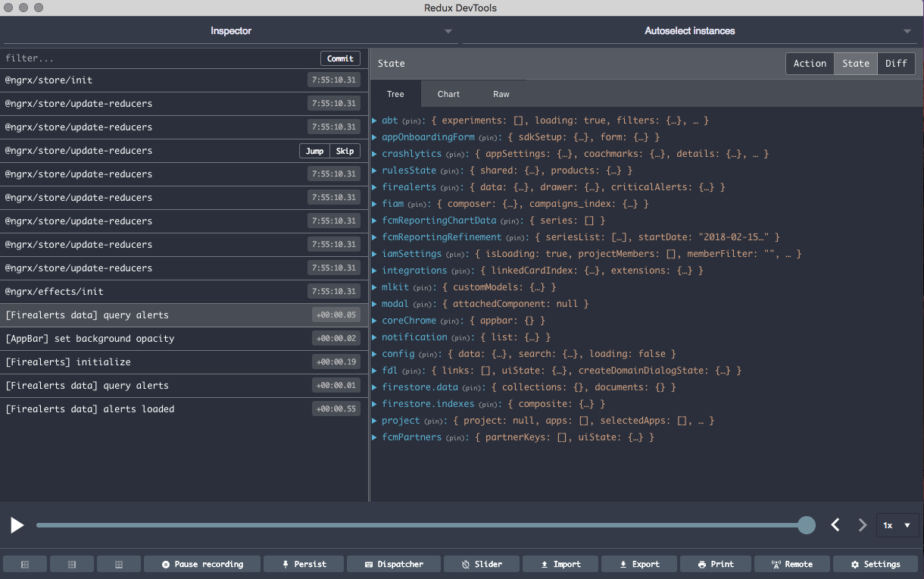924x579 pixels.
Task: Open the Inspector monitor dropdown
Action: coord(231,31)
